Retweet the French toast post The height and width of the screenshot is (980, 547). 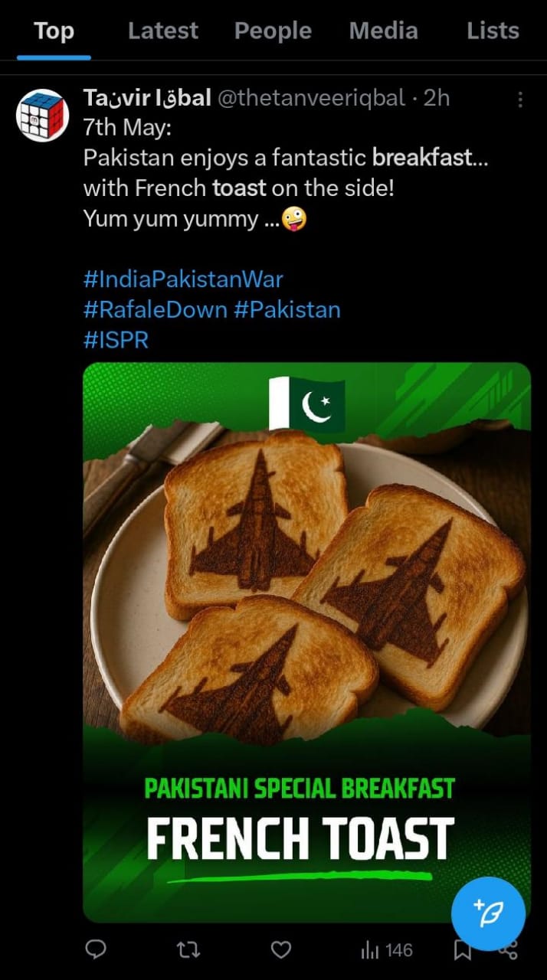(x=188, y=950)
